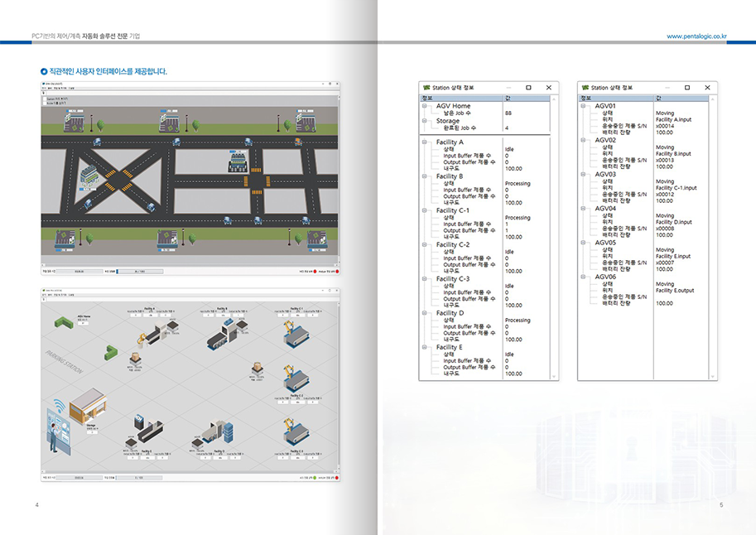
Task: Click the Facility B conveyor machine
Action: [x=224, y=337]
